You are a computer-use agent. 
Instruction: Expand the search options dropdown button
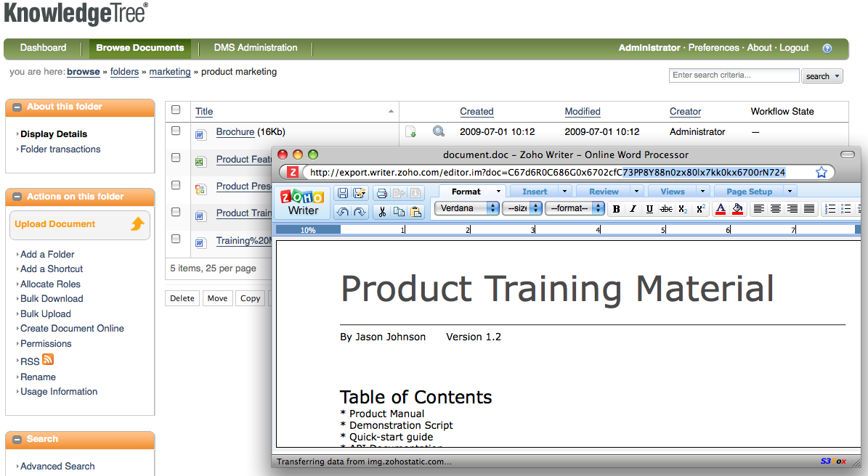click(x=838, y=76)
